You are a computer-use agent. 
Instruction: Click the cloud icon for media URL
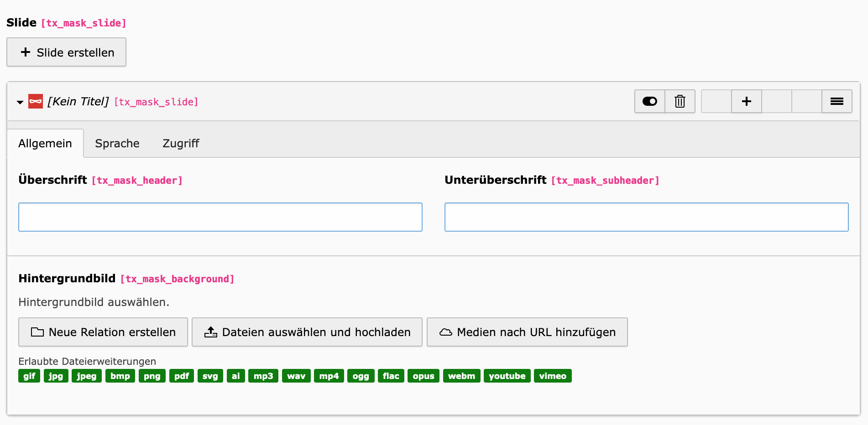pos(445,332)
